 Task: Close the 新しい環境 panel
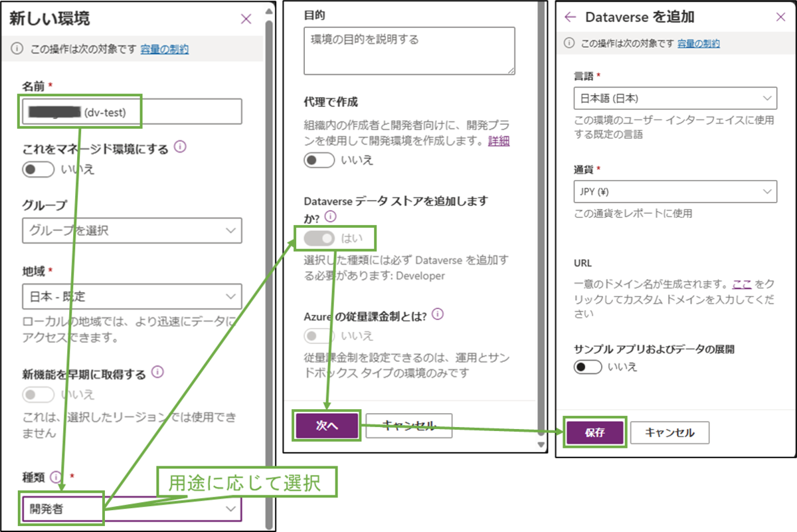click(246, 19)
